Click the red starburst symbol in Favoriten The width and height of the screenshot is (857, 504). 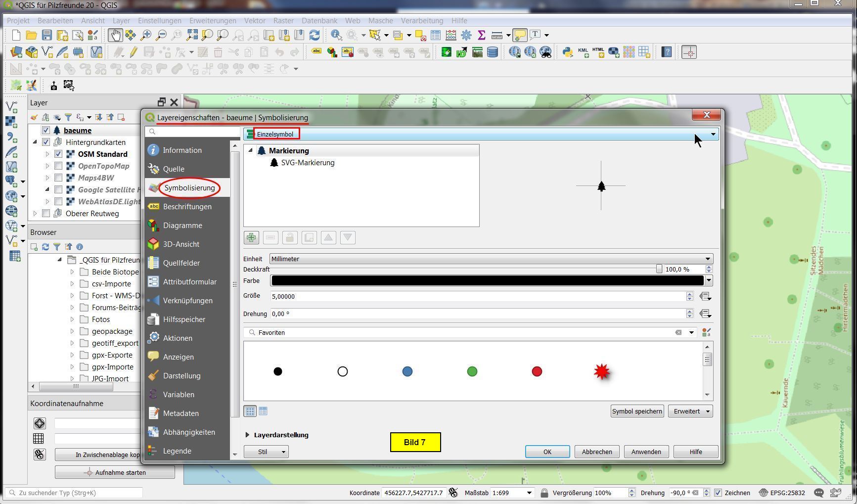[601, 371]
